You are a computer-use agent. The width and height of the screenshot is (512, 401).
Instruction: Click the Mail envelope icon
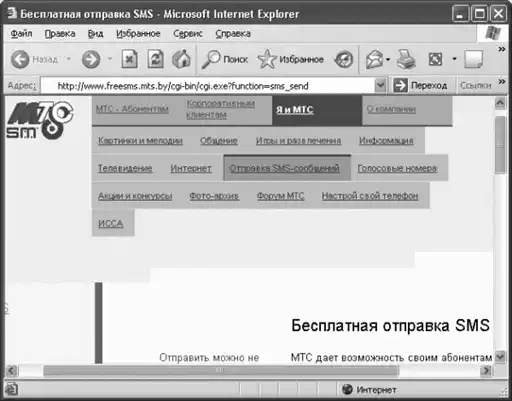374,59
